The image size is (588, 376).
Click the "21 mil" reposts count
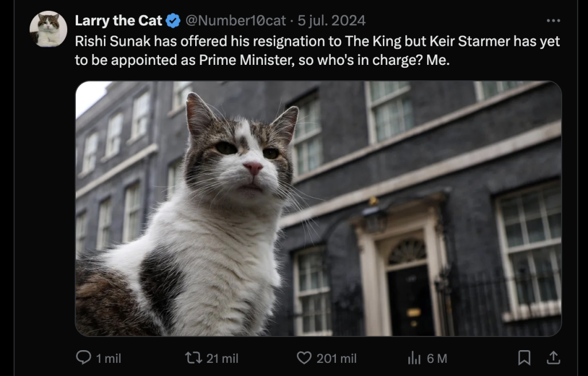[222, 358]
